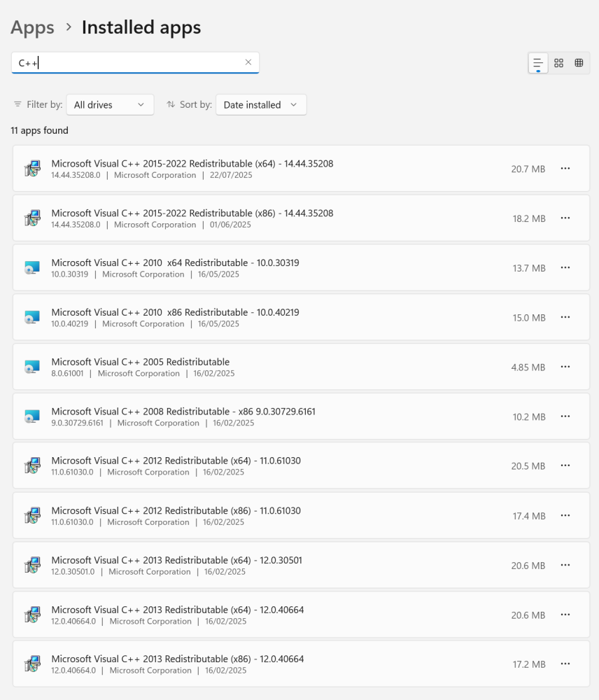Click installer icon of 2013 (x86) 12.0.40664
Screen dimensions: 599x700
tap(33, 664)
